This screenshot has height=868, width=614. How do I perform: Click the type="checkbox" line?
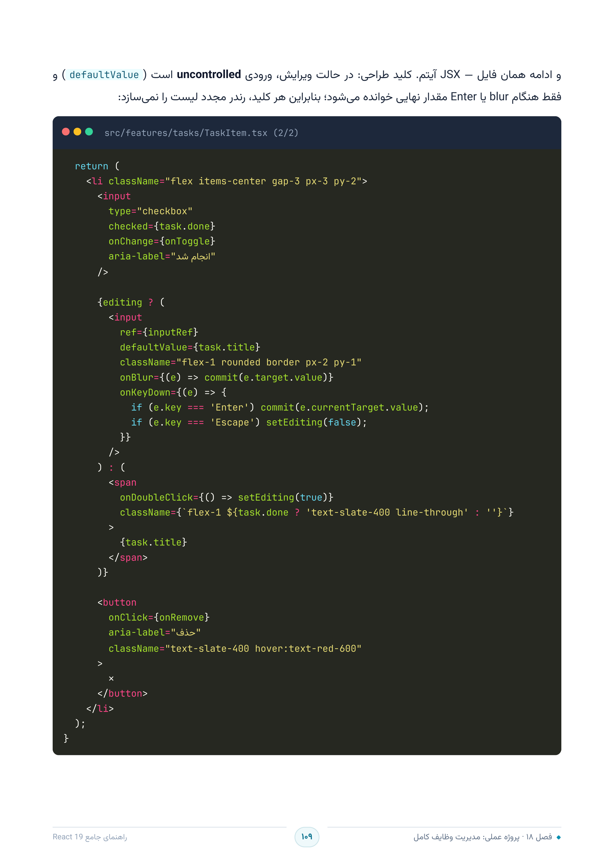(151, 211)
